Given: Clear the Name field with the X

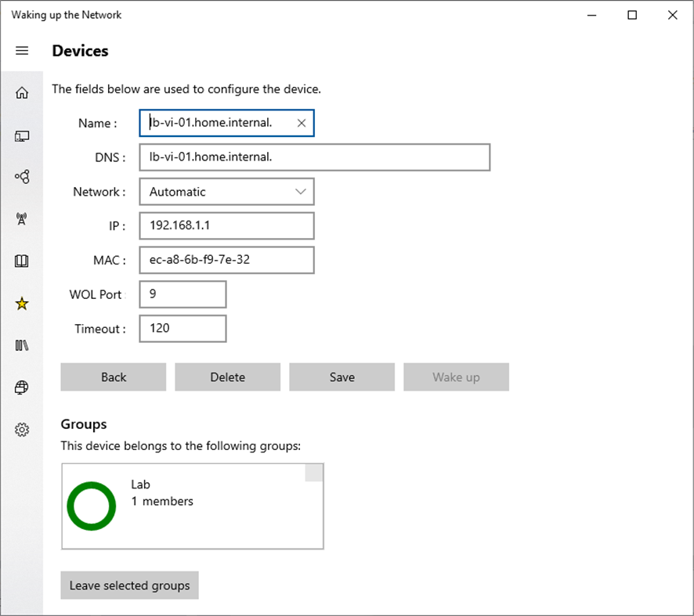Looking at the screenshot, I should (x=302, y=123).
